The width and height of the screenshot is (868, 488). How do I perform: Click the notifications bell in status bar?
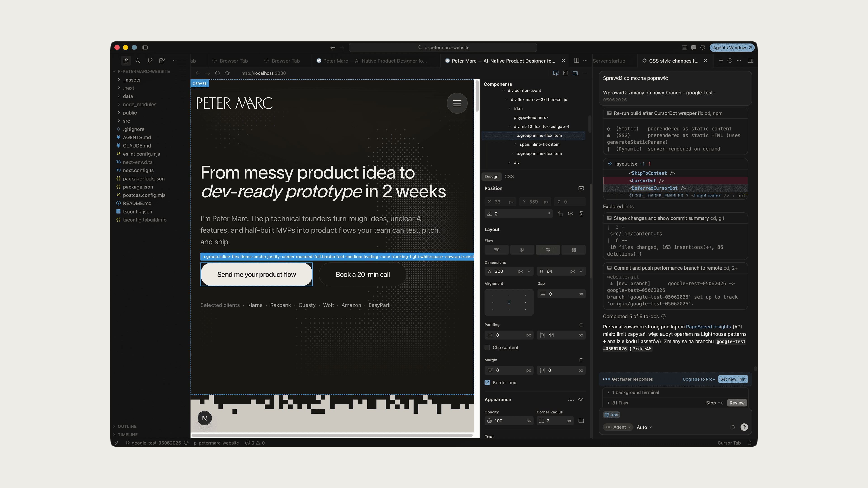coord(749,443)
